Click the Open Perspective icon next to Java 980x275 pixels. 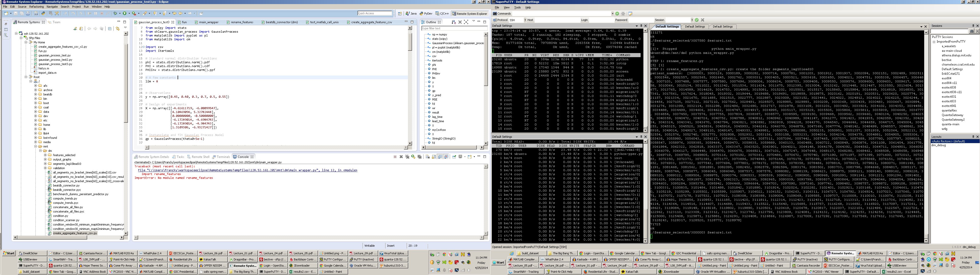[x=400, y=14]
